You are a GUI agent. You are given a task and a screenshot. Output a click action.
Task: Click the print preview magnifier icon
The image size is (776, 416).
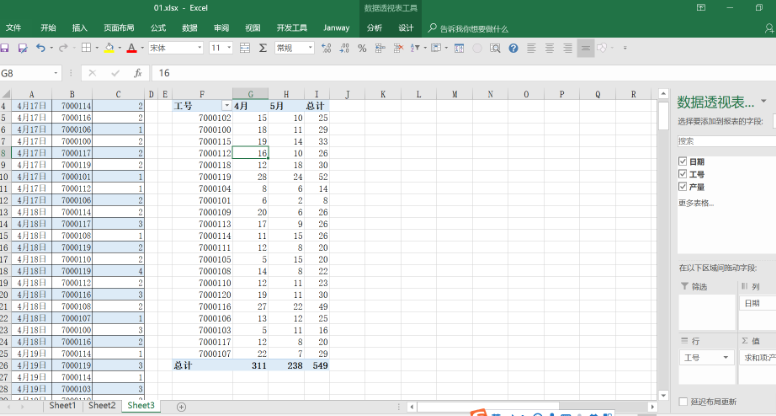[495, 48]
